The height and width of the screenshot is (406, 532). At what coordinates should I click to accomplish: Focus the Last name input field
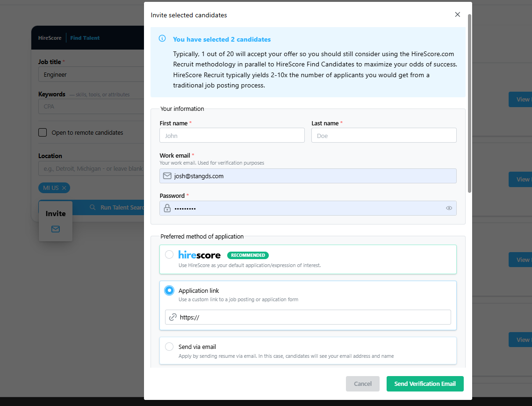coord(384,135)
